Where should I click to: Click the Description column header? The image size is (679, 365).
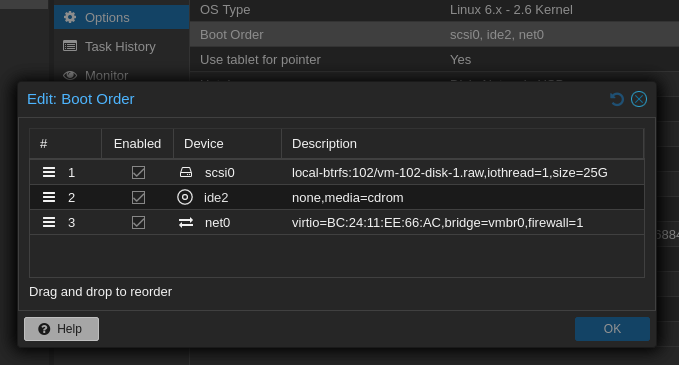tap(462, 144)
